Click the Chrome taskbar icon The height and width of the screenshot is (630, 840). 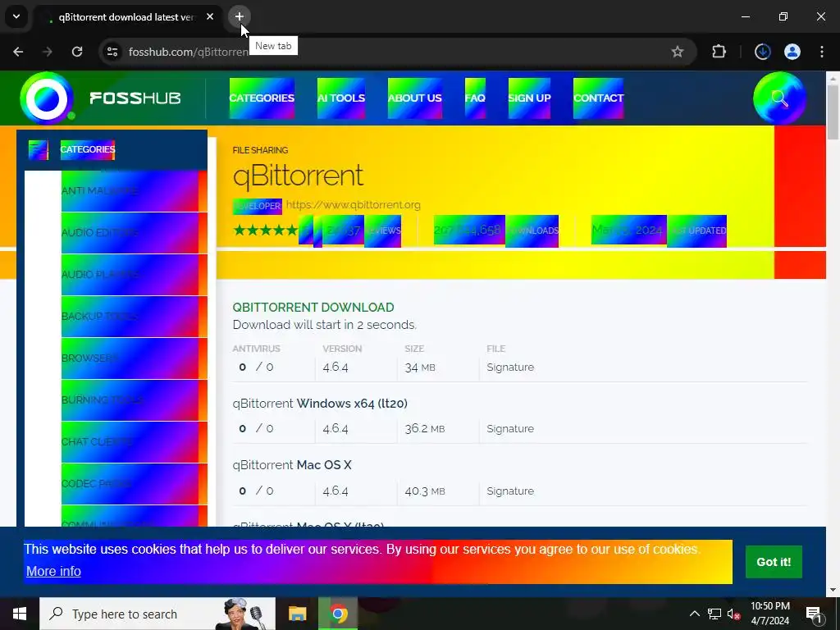point(338,614)
